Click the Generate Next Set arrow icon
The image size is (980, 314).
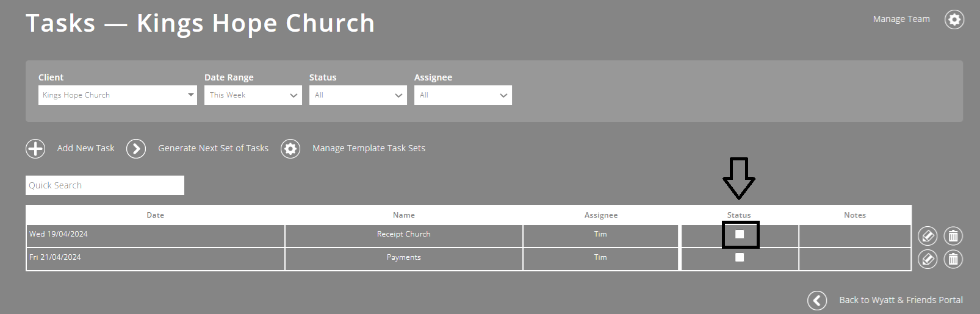(136, 149)
